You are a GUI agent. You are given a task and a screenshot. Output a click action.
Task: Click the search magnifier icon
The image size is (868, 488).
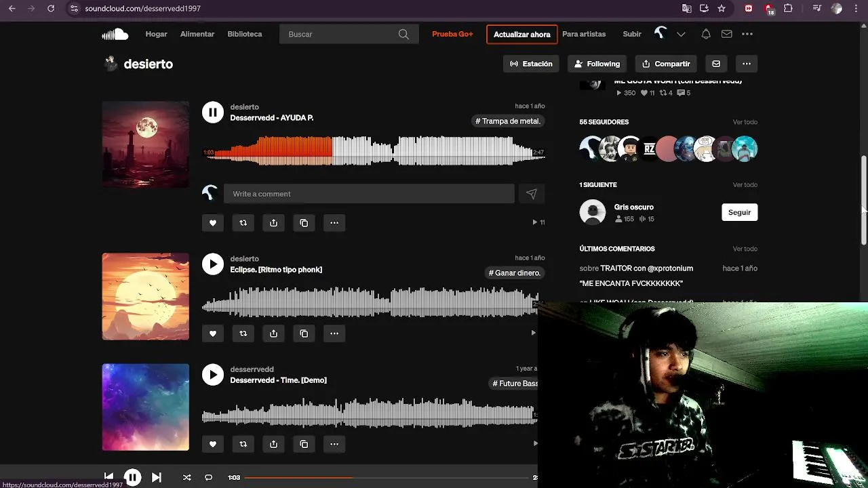click(x=403, y=35)
